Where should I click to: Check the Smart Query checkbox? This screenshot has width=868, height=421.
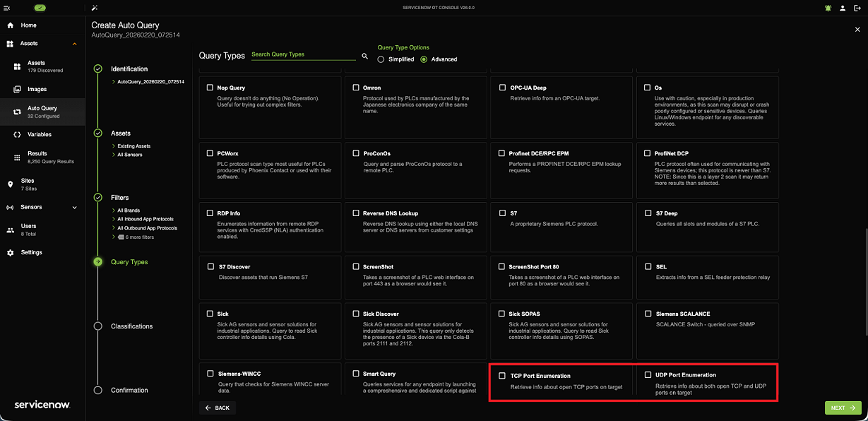coord(356,374)
